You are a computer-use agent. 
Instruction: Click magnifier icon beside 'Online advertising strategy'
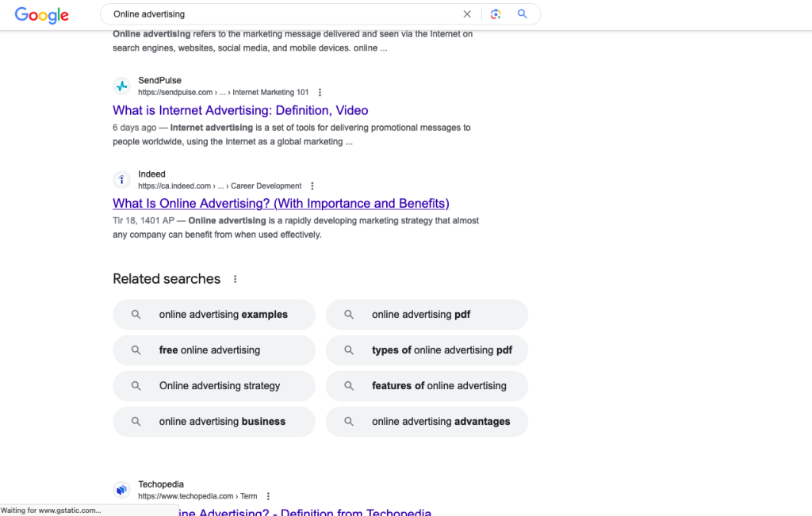pyautogui.click(x=136, y=386)
